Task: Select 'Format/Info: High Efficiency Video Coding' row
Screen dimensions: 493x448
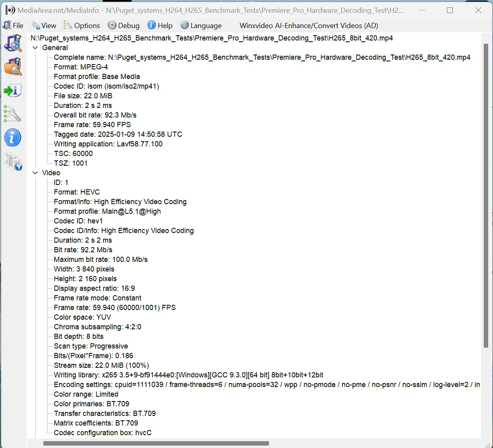Action: (x=120, y=202)
